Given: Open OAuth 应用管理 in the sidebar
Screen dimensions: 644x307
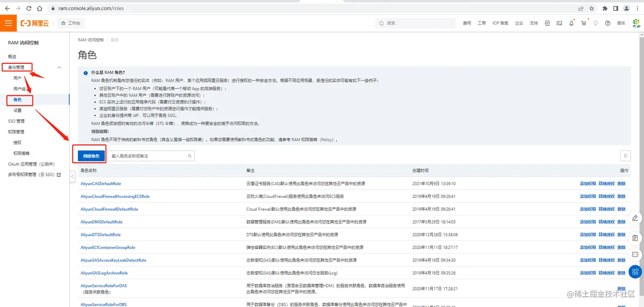Looking at the screenshot, I should [x=31, y=164].
